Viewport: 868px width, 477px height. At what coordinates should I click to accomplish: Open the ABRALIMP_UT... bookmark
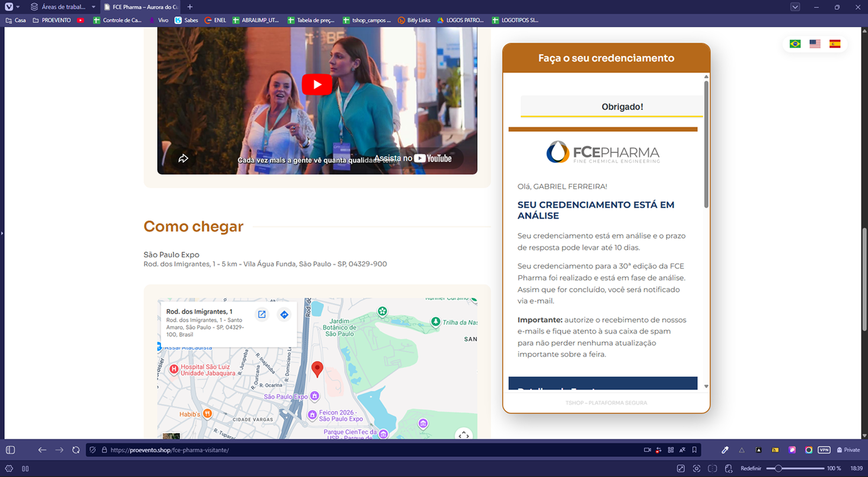pyautogui.click(x=256, y=21)
